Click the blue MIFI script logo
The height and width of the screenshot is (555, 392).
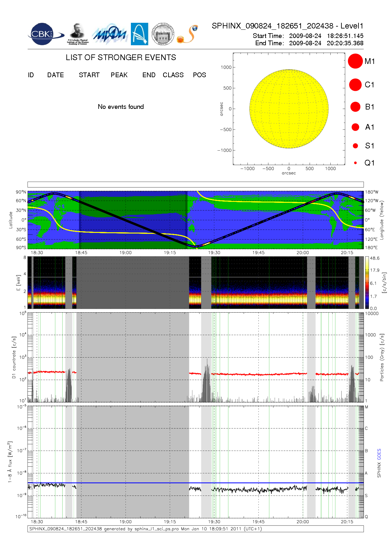pos(110,34)
